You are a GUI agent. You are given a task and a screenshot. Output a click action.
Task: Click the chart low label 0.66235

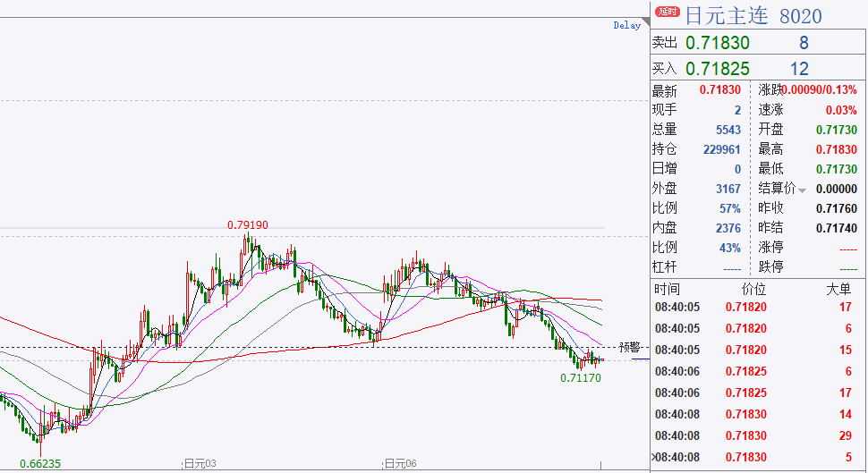(x=40, y=463)
